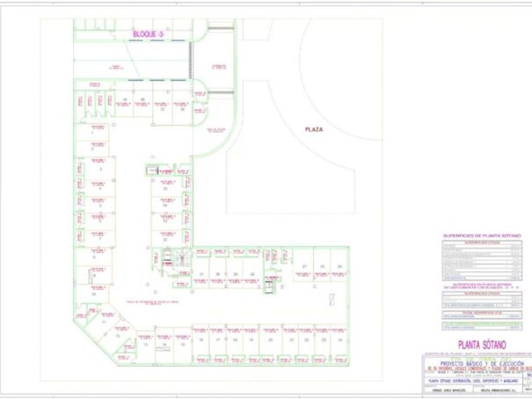Select parking space number 13
Screen dimensions: 532x399
146,345
